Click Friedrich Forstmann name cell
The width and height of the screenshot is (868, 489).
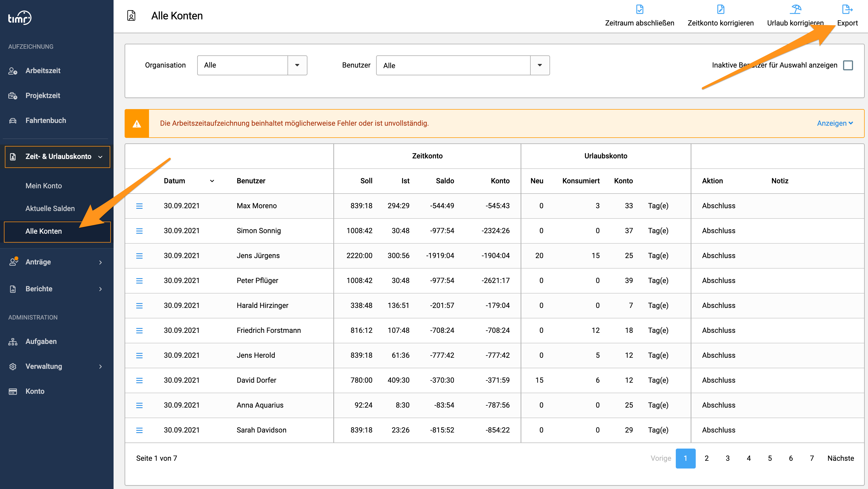point(269,330)
